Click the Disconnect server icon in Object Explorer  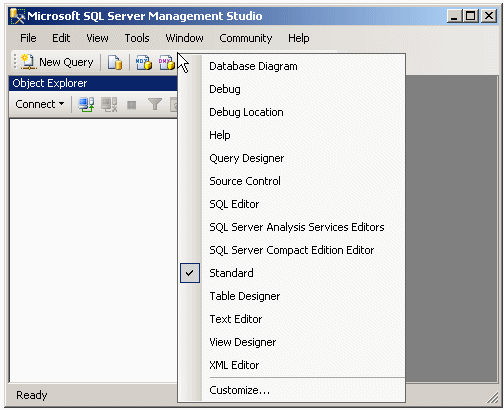point(109,104)
